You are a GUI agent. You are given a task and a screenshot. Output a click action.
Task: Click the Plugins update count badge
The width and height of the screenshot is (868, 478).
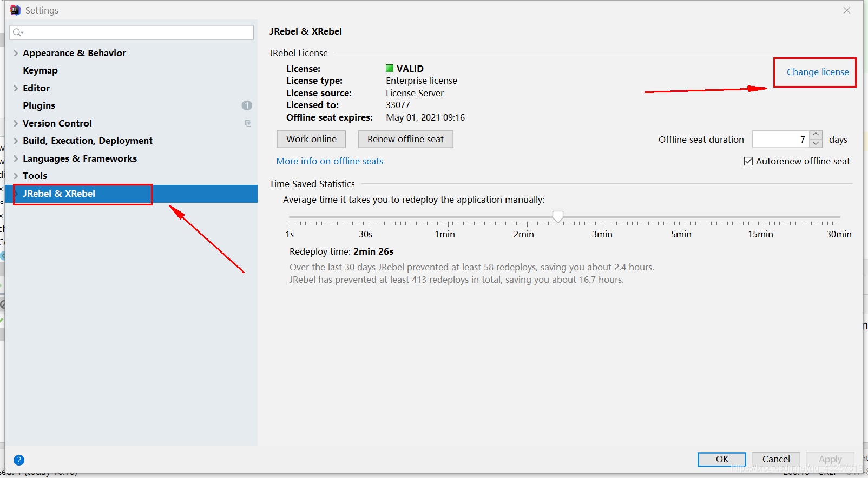point(247,105)
